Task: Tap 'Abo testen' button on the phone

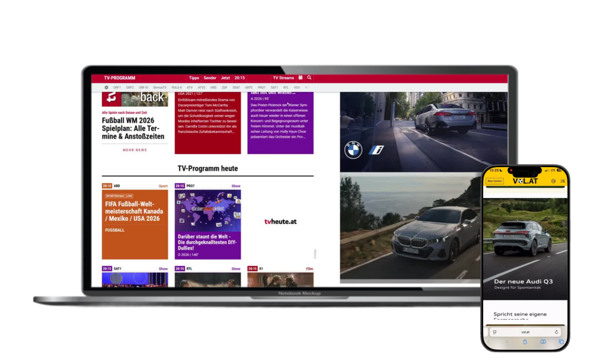Action: (495, 181)
